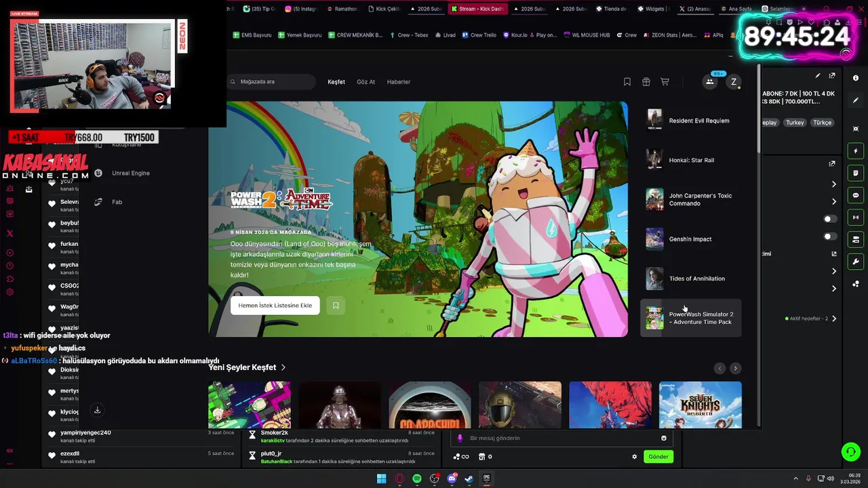Pop out the stream info panel
Screen dimensions: 868x488
tap(832, 76)
